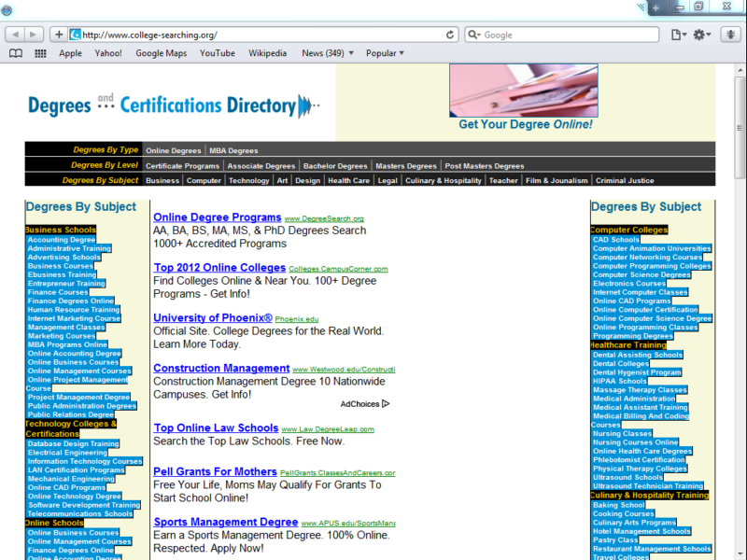This screenshot has width=747, height=560.
Task: Click Nursing Classes link
Action: click(622, 434)
